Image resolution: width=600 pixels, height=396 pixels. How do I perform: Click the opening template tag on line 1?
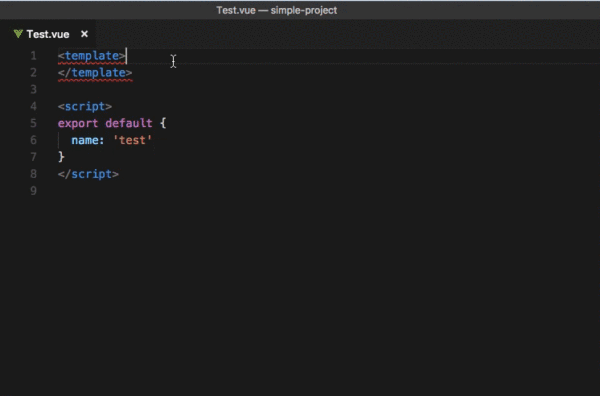click(92, 56)
